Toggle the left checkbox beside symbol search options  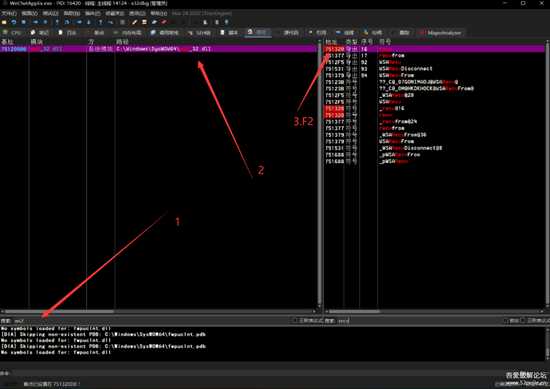point(506,321)
